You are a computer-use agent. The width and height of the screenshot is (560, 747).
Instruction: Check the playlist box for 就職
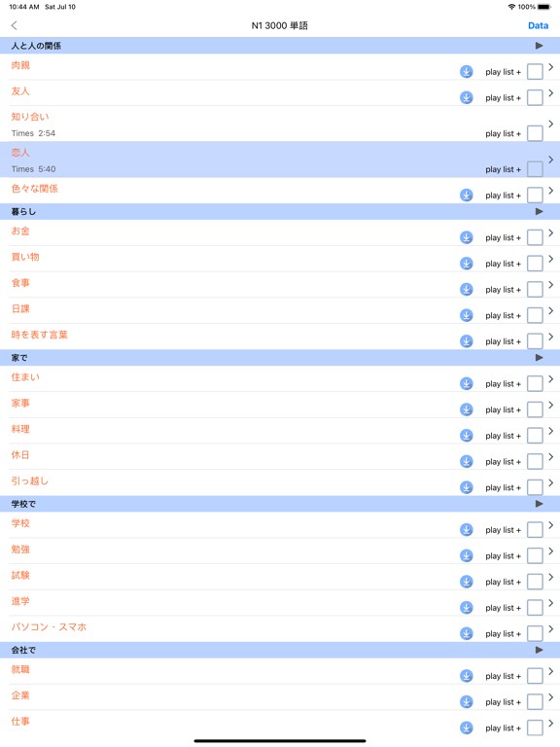click(x=535, y=676)
